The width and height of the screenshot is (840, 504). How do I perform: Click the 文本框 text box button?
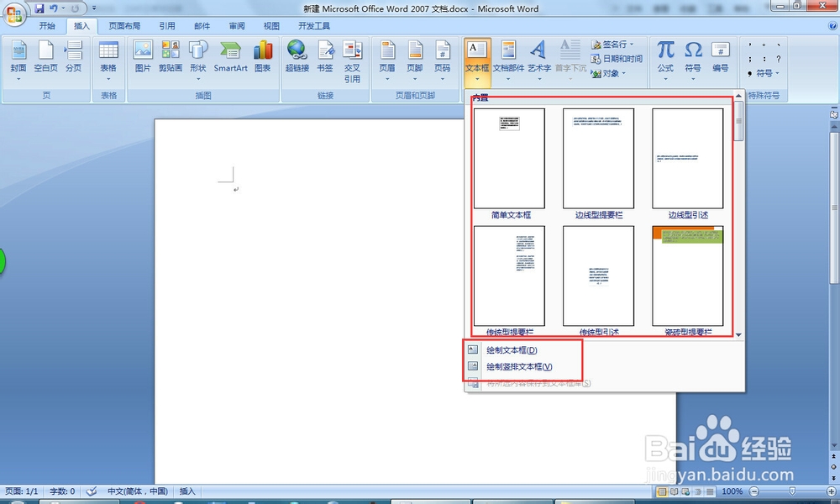coord(477,61)
